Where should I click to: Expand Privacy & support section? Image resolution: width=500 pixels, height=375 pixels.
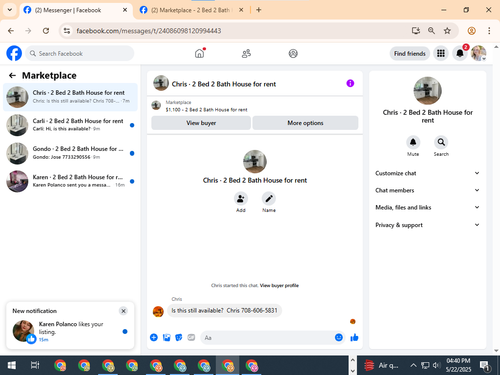pyautogui.click(x=427, y=225)
